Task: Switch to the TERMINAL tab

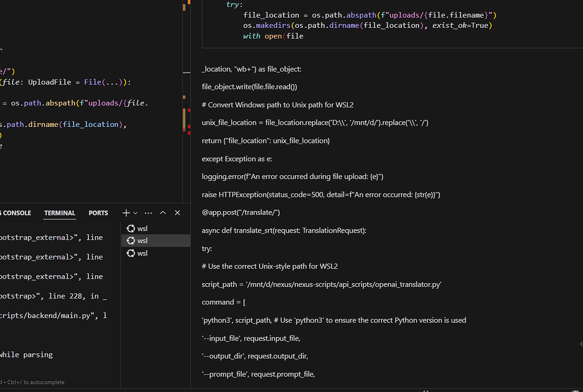Action: point(60,213)
